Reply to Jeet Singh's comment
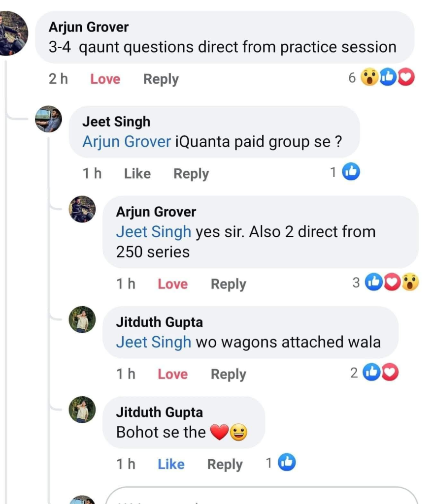 [x=191, y=173]
